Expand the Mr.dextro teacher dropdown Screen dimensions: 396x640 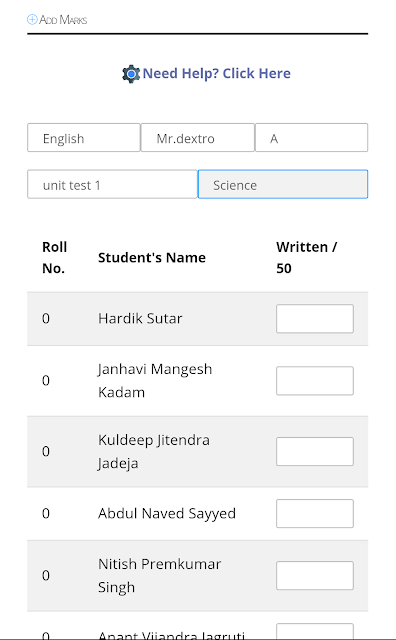(198, 138)
